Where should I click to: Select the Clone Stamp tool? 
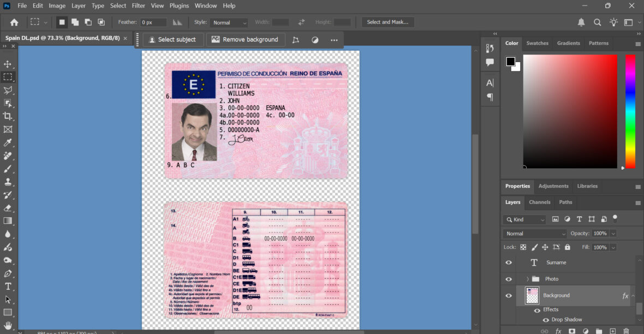pyautogui.click(x=8, y=182)
